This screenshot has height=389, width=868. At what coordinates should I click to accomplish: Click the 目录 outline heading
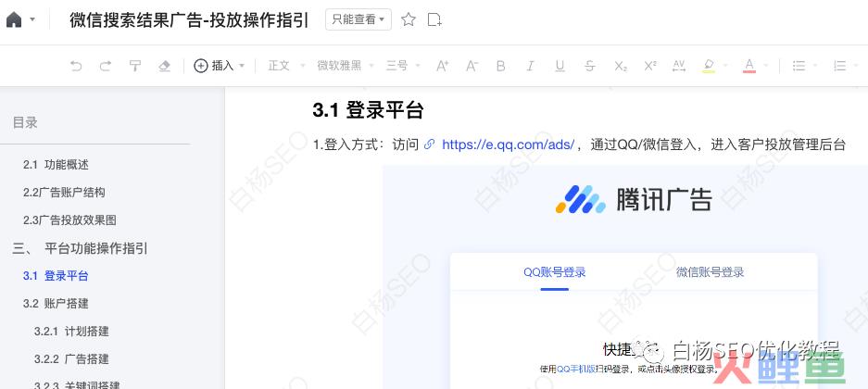[x=25, y=123]
